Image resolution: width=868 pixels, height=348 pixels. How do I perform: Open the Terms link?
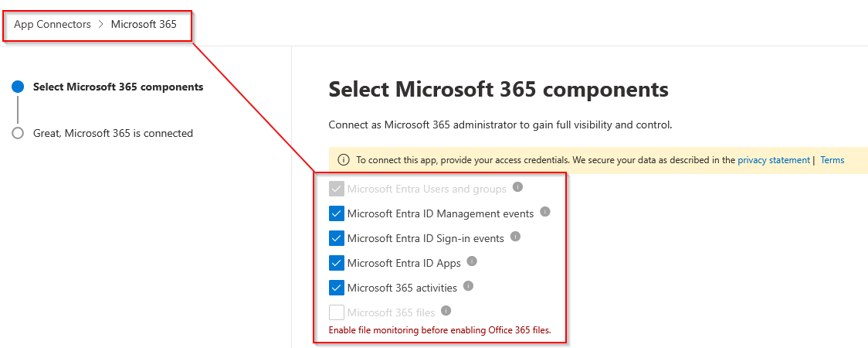click(832, 160)
